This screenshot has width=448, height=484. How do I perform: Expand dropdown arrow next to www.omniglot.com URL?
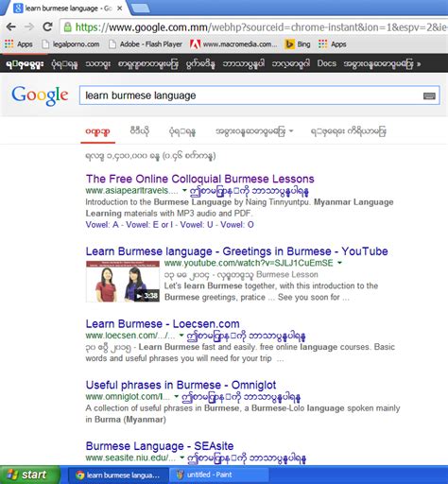(177, 396)
